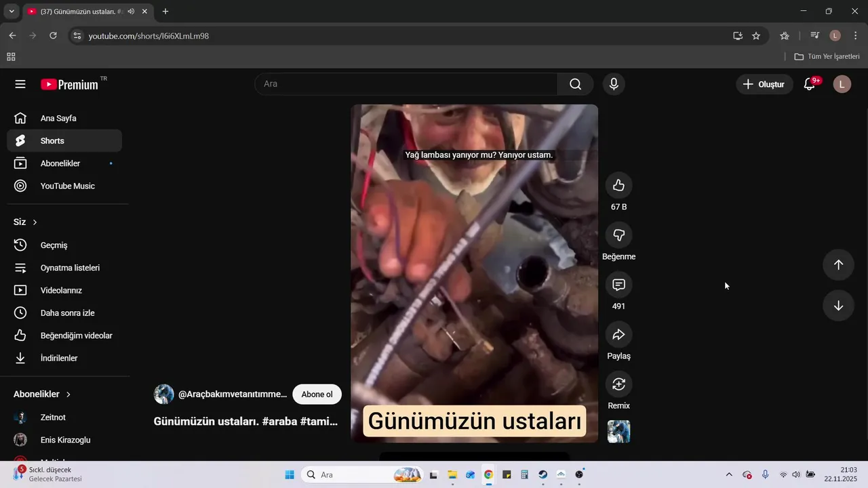Go to YouTube Premium home logo
The height and width of the screenshot is (488, 868).
70,85
